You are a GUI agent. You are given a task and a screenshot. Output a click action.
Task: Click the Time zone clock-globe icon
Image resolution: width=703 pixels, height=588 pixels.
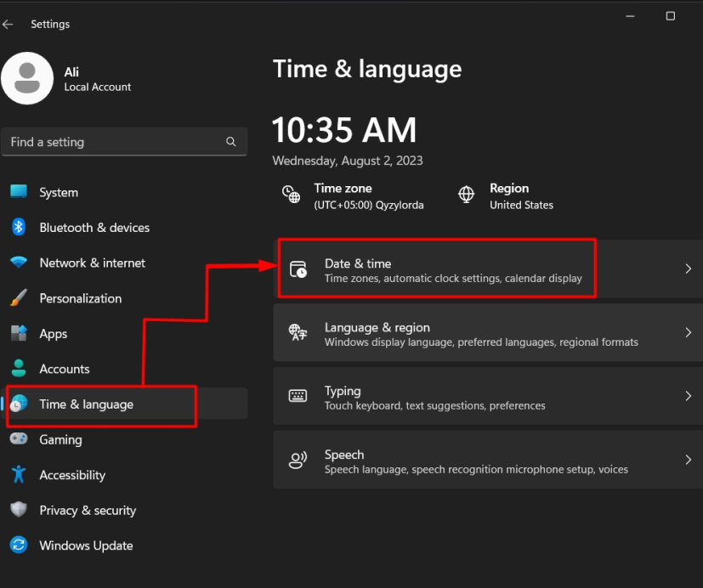click(292, 195)
